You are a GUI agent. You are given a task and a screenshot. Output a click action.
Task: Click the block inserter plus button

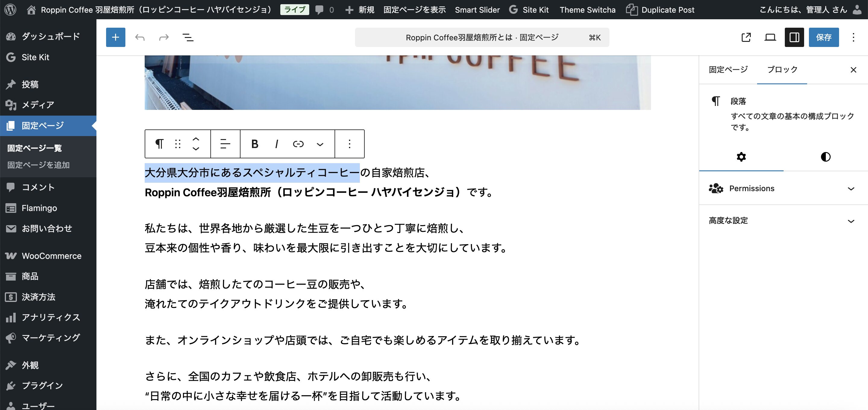click(x=115, y=37)
